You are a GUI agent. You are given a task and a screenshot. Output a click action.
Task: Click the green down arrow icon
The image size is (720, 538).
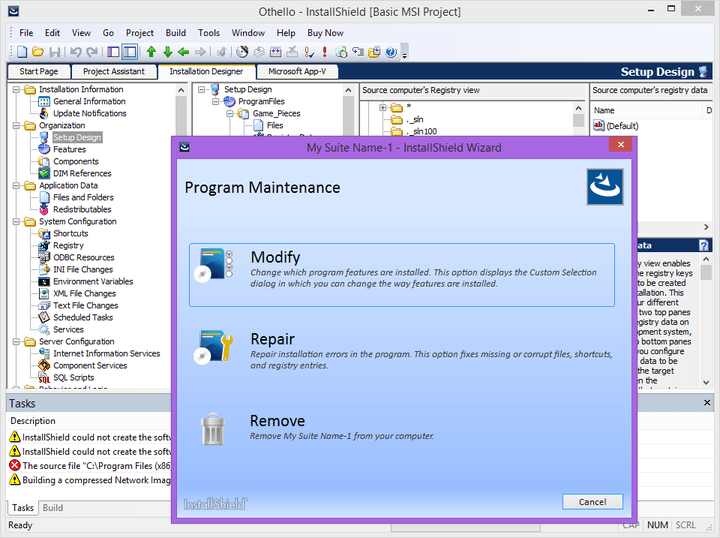pos(168,52)
